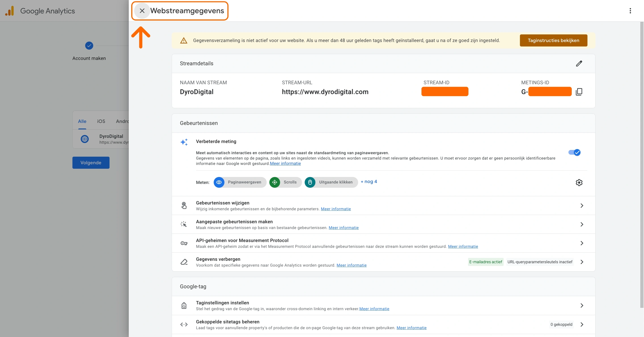Expand Gekoppelde sitetags beheren chevron

(x=581, y=324)
